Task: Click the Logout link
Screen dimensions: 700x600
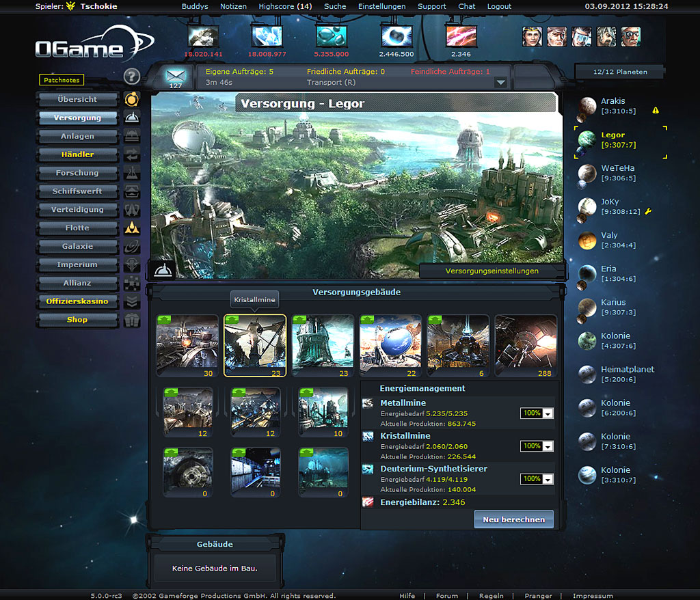Action: pyautogui.click(x=499, y=6)
